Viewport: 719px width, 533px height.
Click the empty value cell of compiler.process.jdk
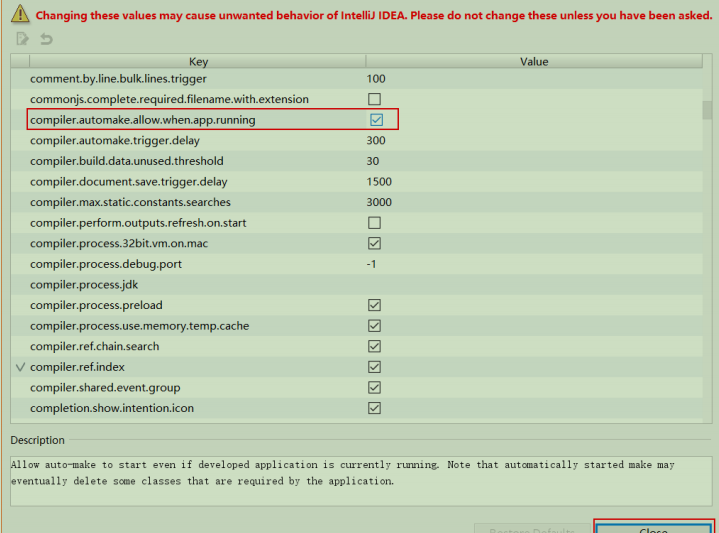tap(534, 285)
